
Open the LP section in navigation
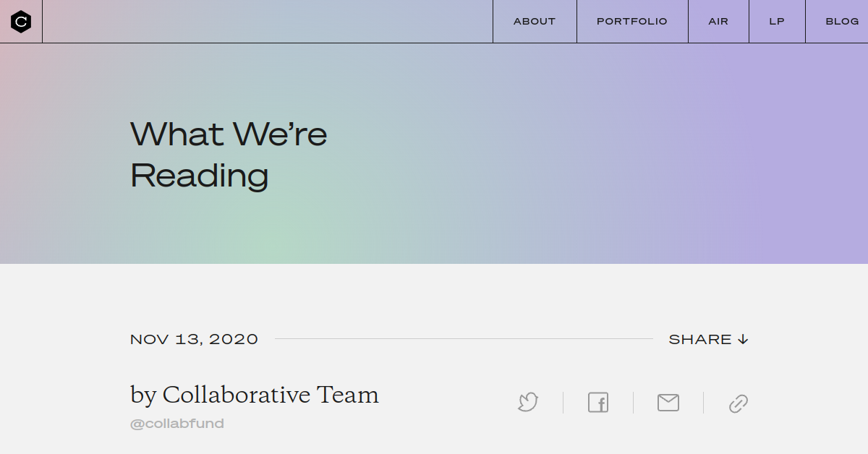coord(776,21)
